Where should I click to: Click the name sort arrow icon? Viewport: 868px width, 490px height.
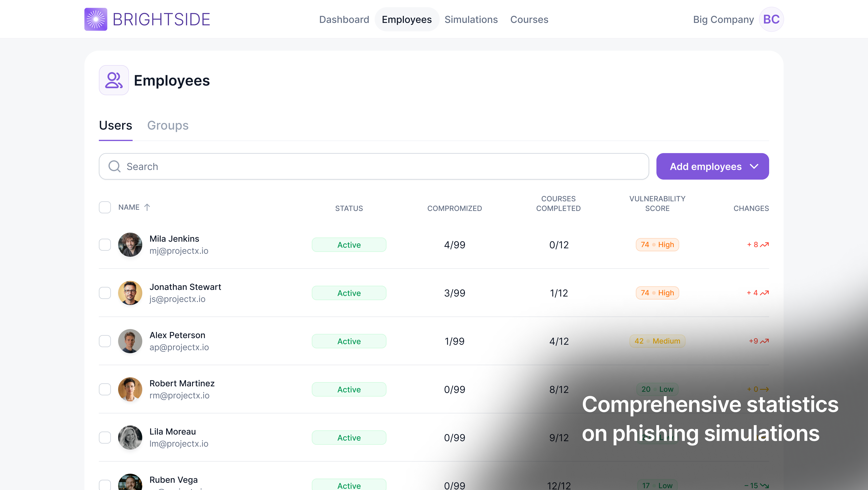click(147, 207)
